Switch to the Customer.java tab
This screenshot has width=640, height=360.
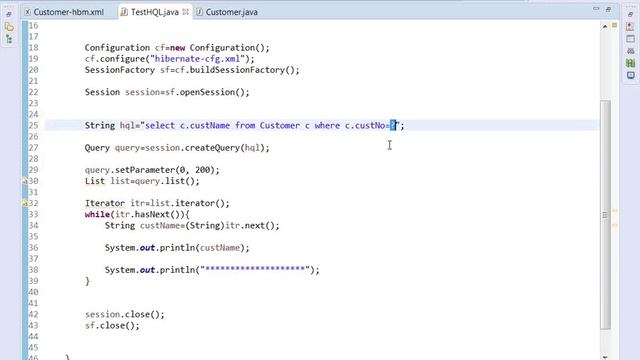[x=231, y=12]
